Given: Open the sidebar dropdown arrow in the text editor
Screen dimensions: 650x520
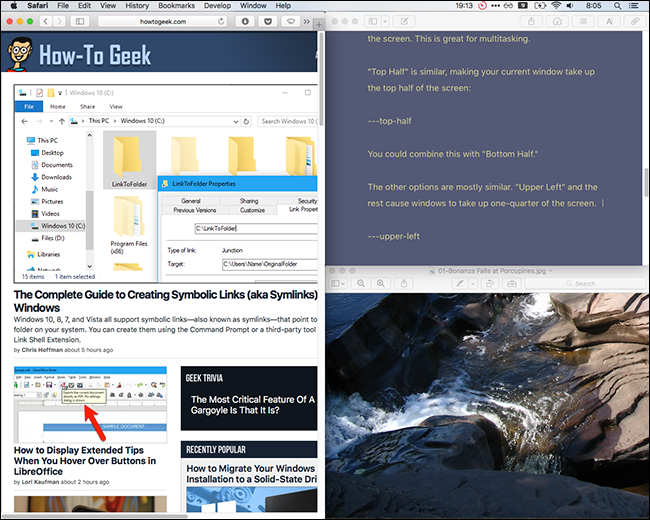Looking at the screenshot, I should pos(385,21).
